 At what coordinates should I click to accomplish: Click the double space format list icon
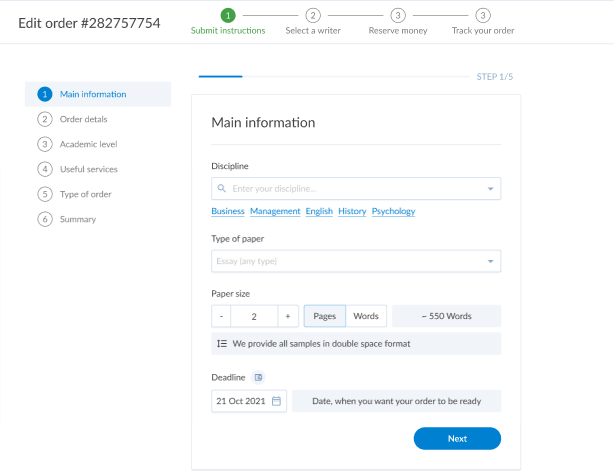click(222, 343)
